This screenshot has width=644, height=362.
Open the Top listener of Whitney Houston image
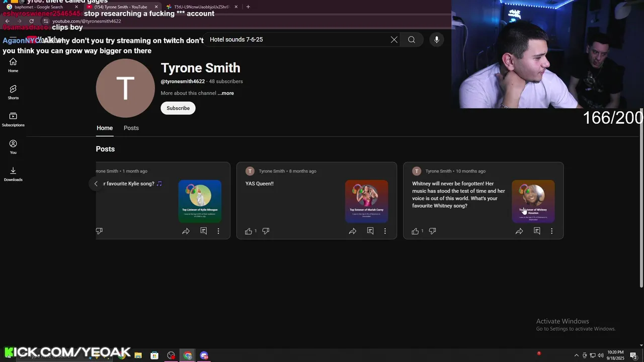[x=533, y=201]
